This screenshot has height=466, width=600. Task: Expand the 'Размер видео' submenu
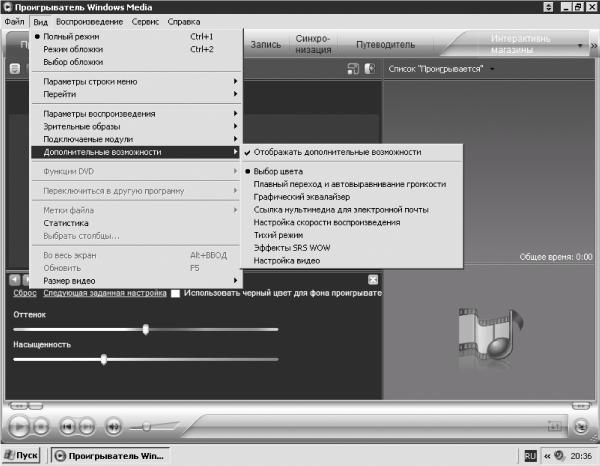pos(71,281)
